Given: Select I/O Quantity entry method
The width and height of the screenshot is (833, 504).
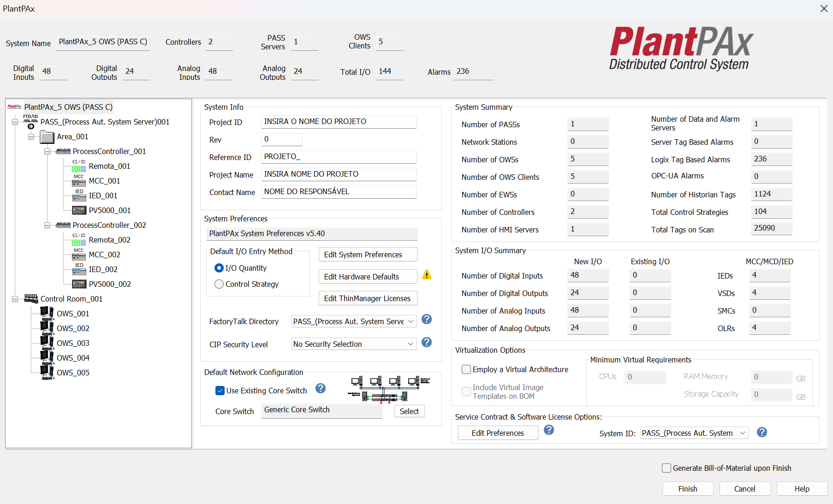Looking at the screenshot, I should click(219, 268).
